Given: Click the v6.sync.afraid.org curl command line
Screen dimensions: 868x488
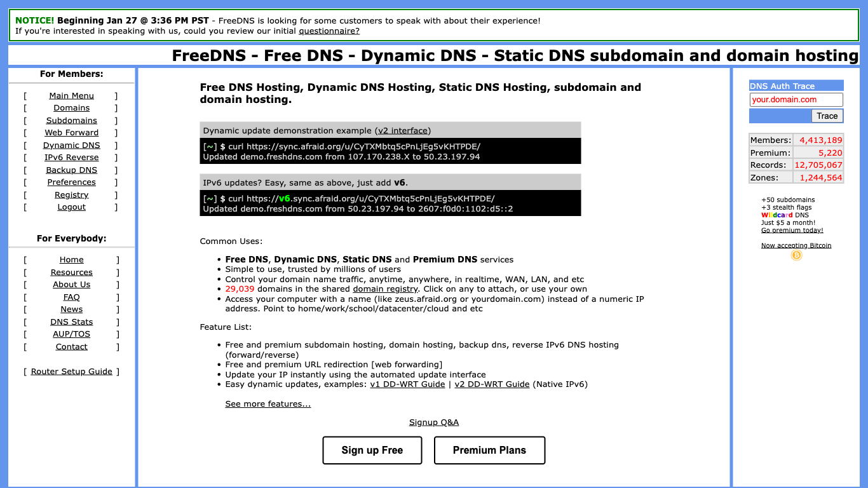Looking at the screenshot, I should 349,199.
